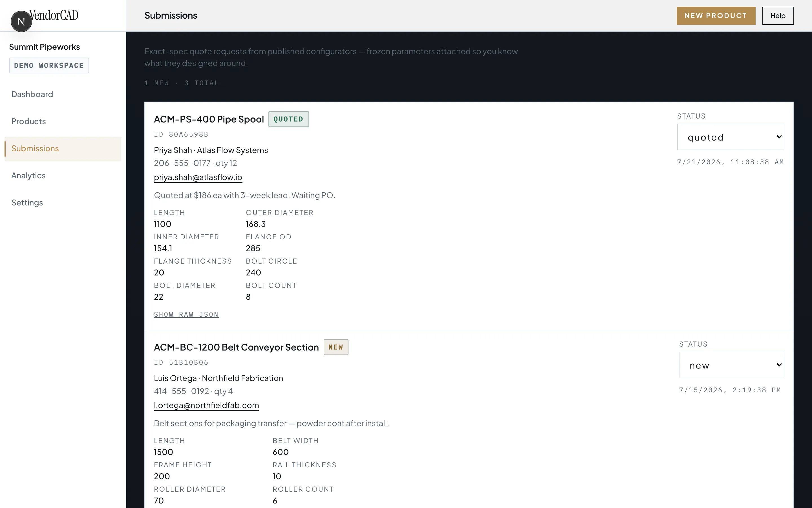
Task: Click phone 414-555-0192 line
Action: pos(193,391)
